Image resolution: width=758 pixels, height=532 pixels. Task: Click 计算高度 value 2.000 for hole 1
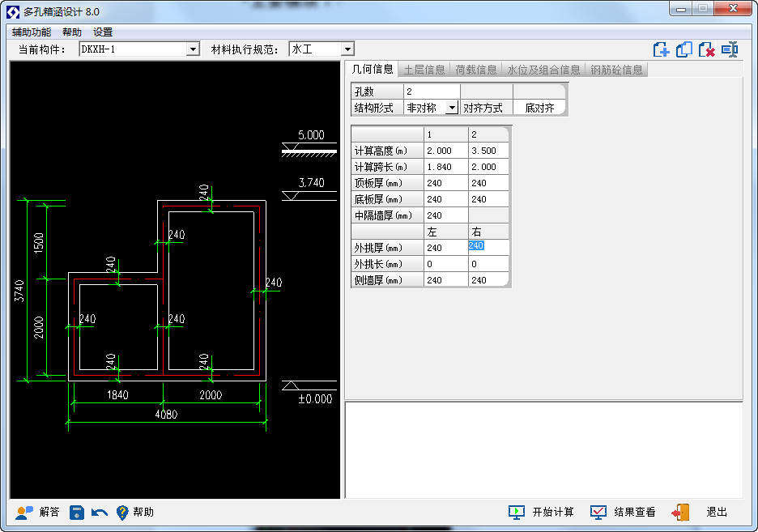[x=445, y=151]
